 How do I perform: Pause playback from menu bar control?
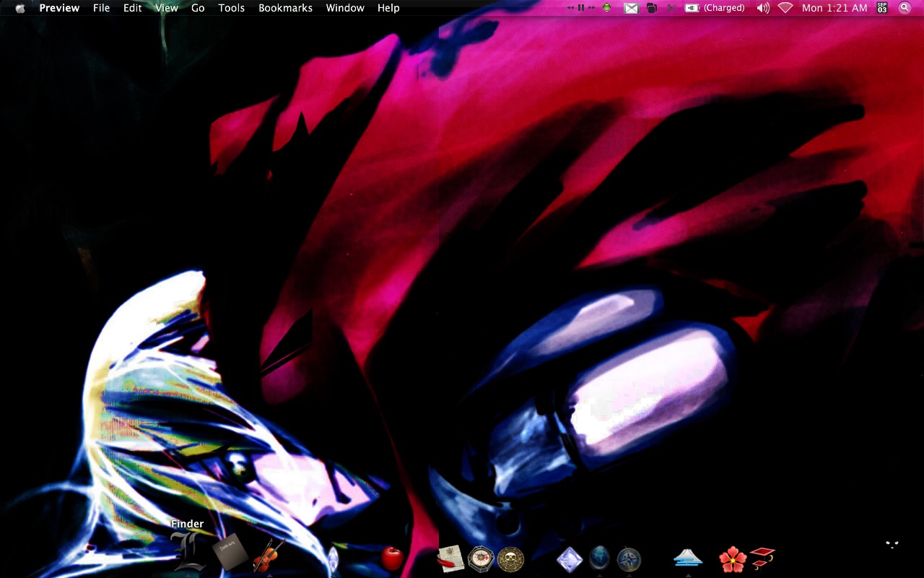pyautogui.click(x=581, y=8)
